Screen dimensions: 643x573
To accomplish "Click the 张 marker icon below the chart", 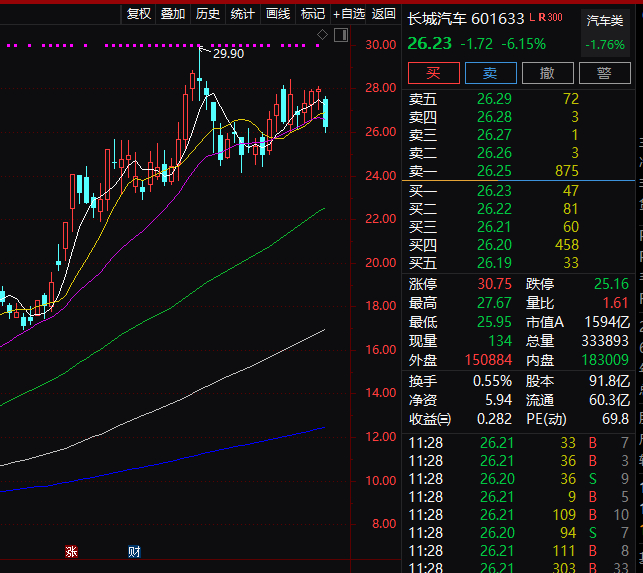I will [71, 551].
